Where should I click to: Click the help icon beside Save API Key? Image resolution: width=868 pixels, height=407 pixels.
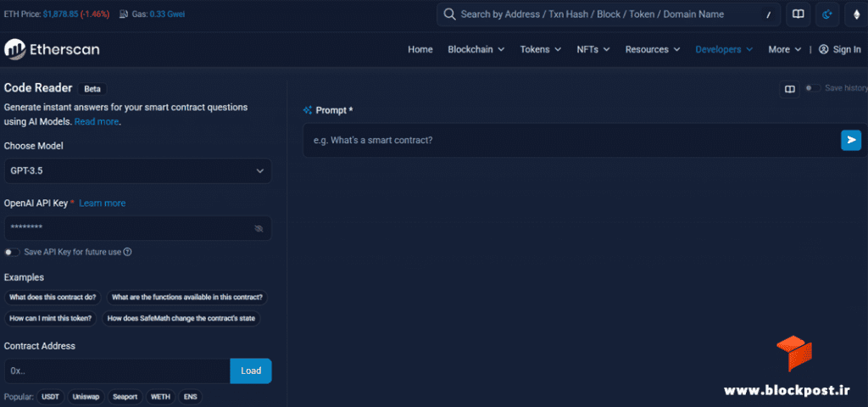coord(127,252)
